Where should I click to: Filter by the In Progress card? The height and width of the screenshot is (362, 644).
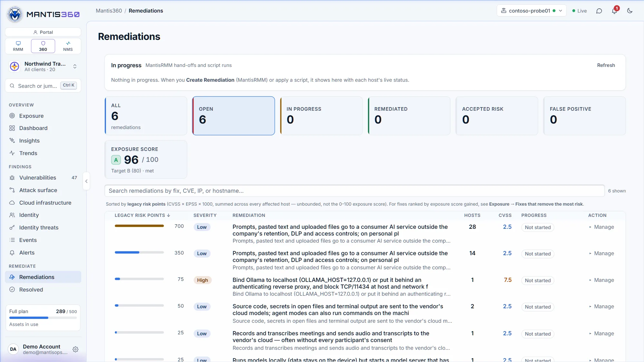pos(321,116)
